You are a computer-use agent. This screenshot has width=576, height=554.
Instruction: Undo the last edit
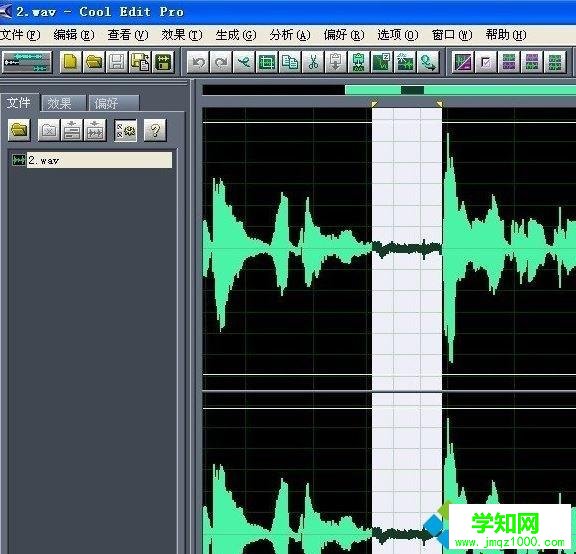[198, 62]
